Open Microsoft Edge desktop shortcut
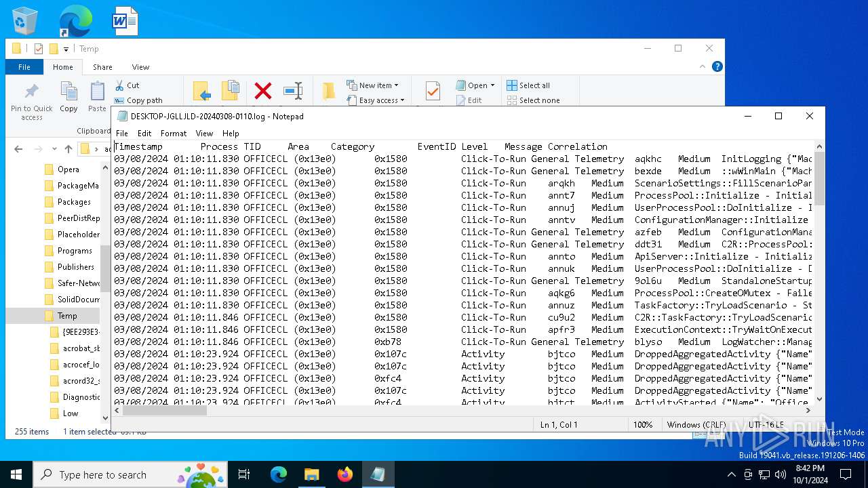 click(75, 21)
